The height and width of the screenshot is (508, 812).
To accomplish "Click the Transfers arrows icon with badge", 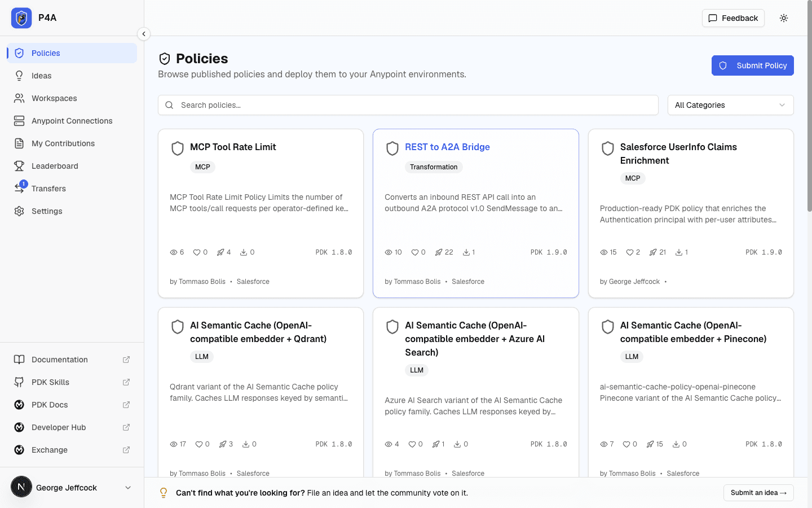I will pos(20,188).
